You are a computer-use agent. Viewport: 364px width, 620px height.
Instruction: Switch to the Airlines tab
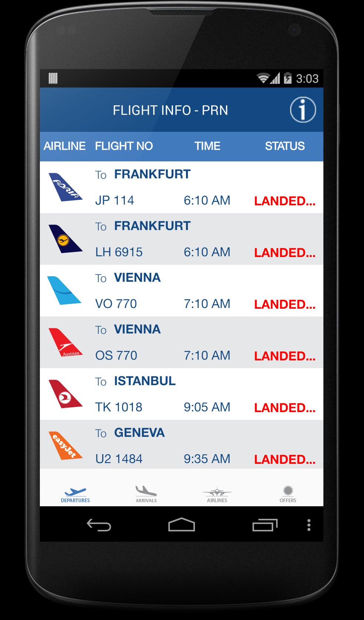217,494
